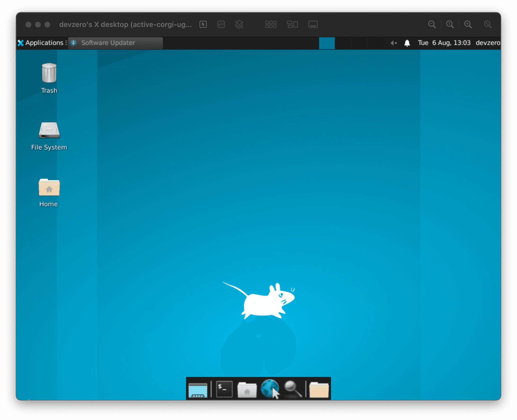Open the Application Finder magnifier icon
517x420 pixels.
pyautogui.click(x=293, y=389)
